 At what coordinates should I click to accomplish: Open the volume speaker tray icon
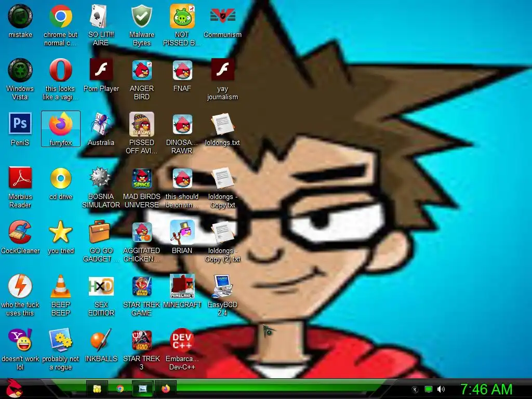point(441,390)
